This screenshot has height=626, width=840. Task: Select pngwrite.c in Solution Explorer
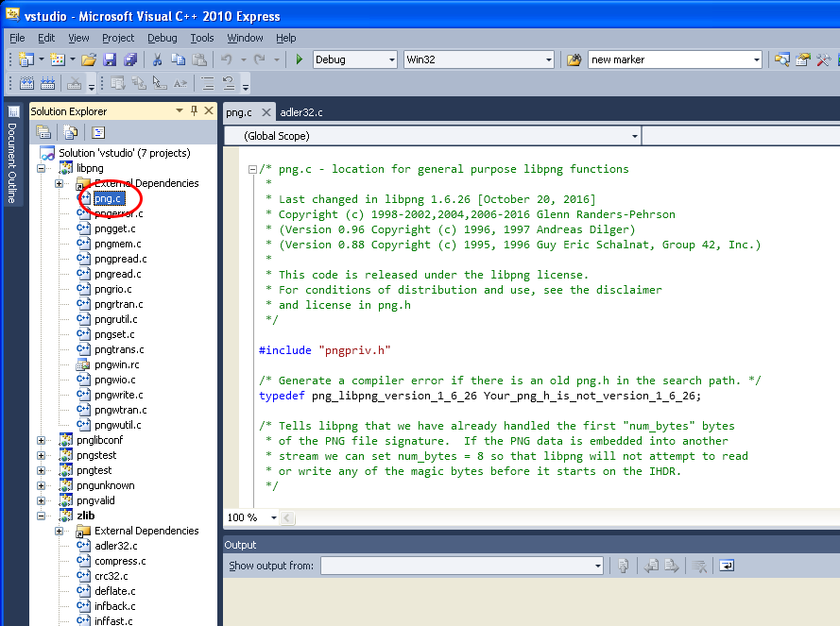(119, 395)
